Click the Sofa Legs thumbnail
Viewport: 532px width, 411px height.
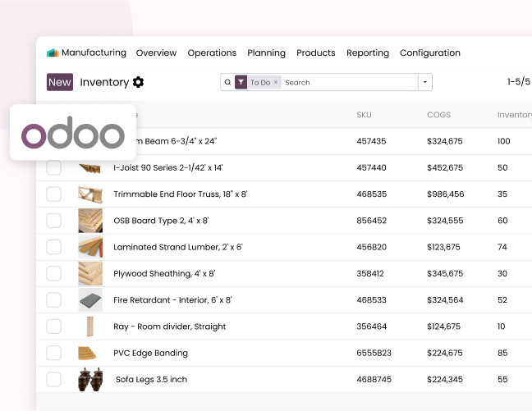click(x=90, y=379)
